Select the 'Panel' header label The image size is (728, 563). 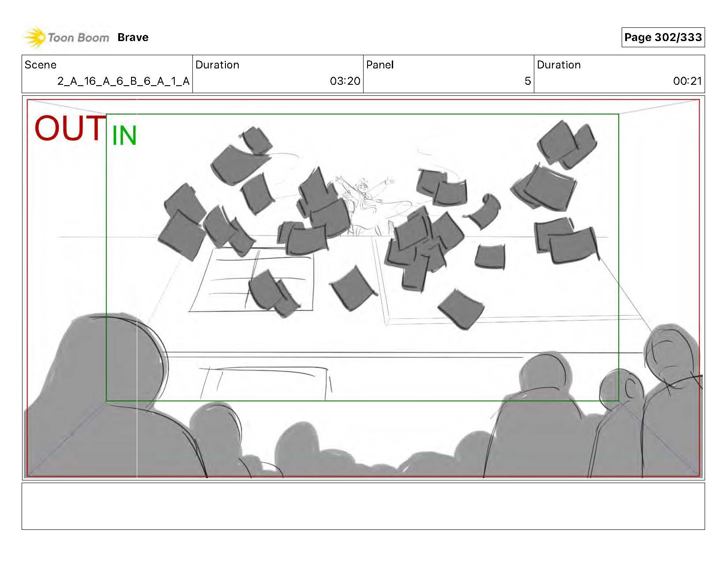click(379, 65)
